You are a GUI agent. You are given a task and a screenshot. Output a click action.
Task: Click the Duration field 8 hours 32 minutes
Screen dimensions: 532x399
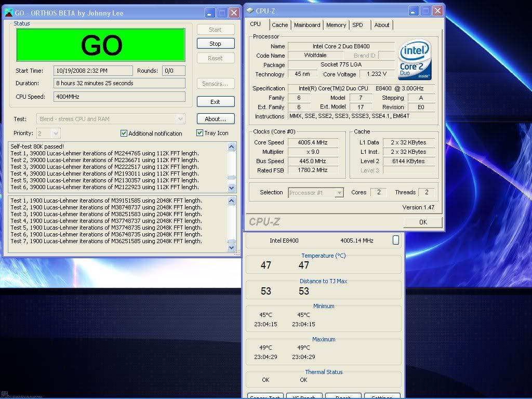(x=119, y=83)
